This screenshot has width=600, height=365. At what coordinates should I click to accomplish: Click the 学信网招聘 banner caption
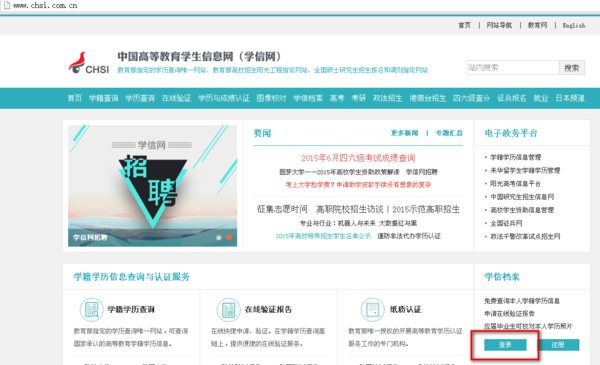(90, 238)
